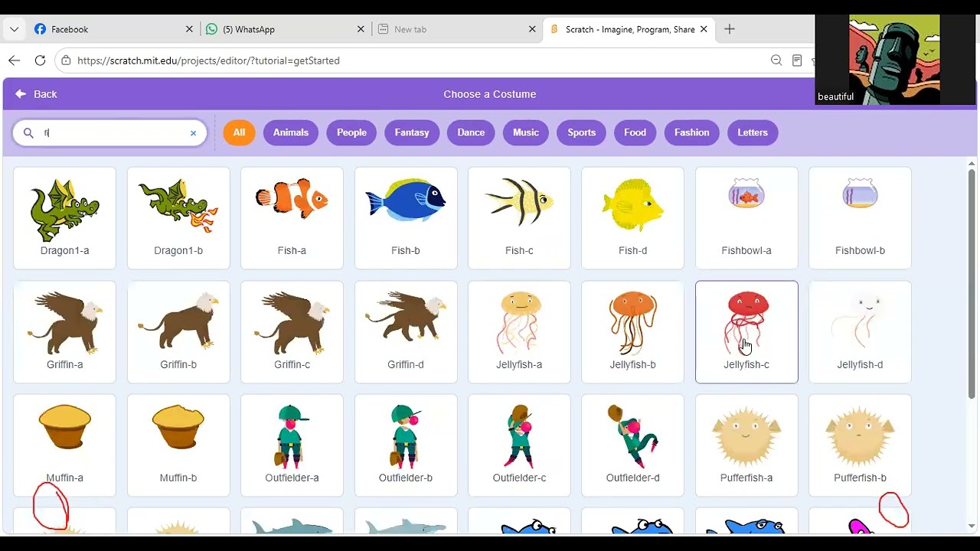Close the WhatsApp tab
This screenshot has width=980, height=551.
coord(361,29)
